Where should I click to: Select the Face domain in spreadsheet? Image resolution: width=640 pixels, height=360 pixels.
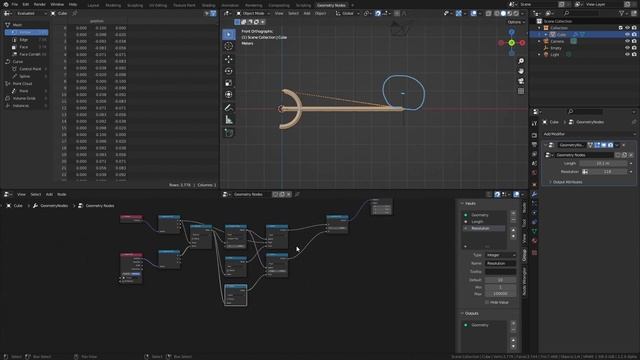tap(27, 47)
